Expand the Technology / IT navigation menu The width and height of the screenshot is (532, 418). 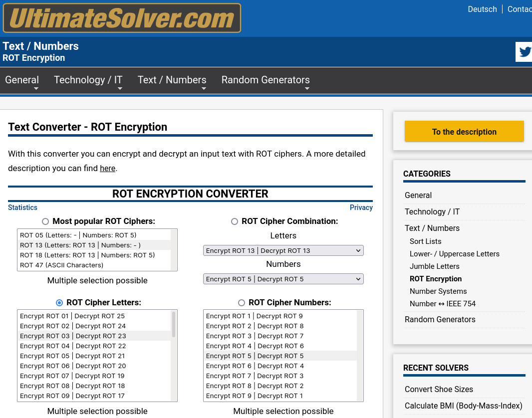pyautogui.click(x=88, y=80)
